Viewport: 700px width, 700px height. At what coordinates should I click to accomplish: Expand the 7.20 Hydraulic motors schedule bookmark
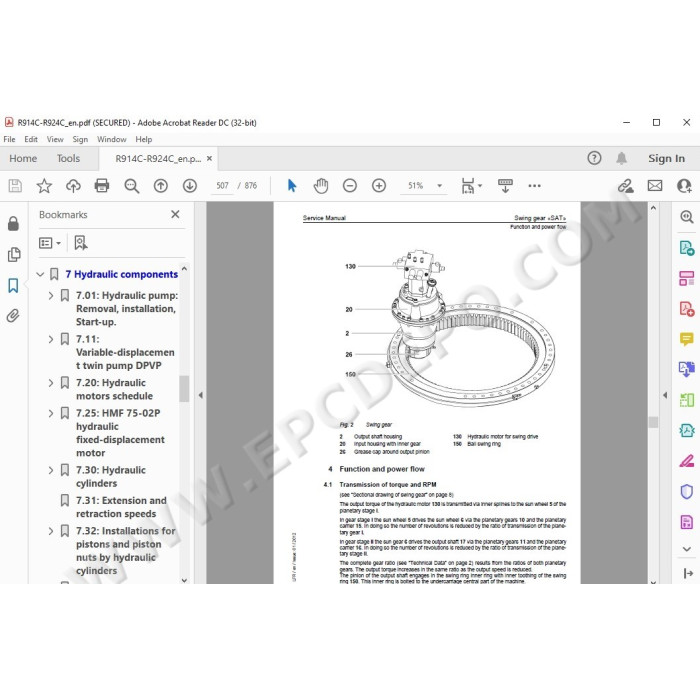click(x=51, y=383)
